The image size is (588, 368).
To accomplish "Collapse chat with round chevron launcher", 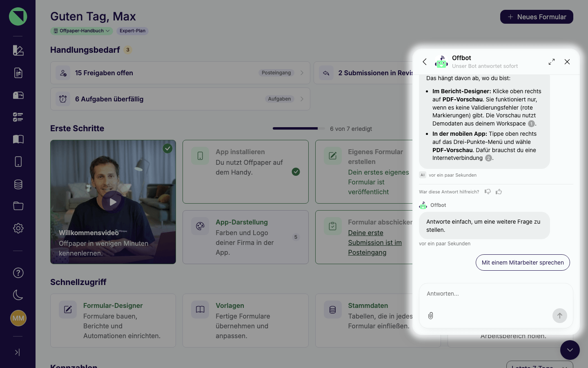I will click(x=570, y=350).
